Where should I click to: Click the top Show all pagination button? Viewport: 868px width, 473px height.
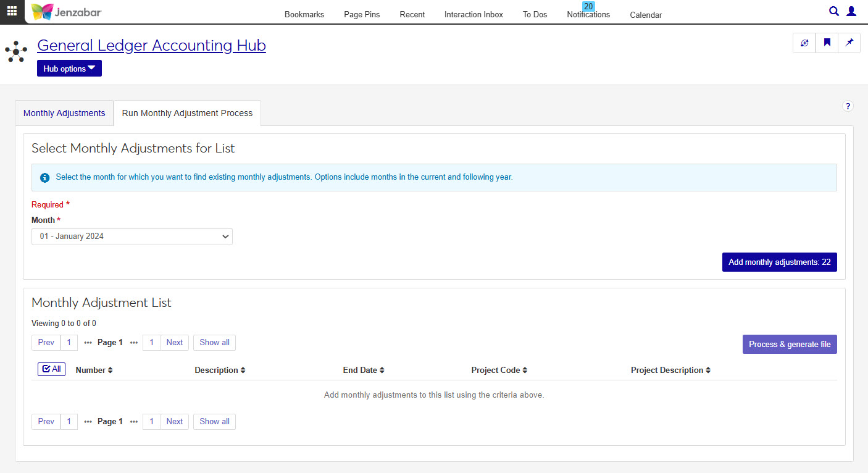(x=214, y=343)
